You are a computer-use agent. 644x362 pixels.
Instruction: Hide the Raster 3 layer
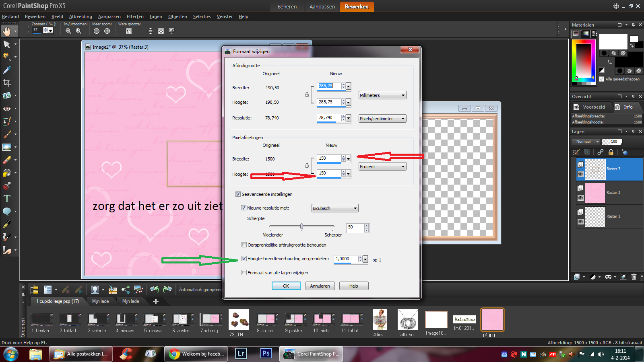(580, 174)
